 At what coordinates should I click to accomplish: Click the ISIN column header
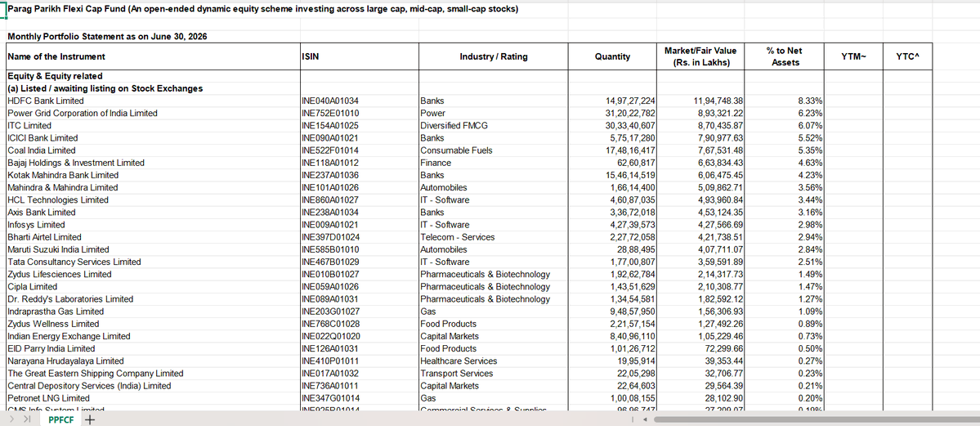359,56
